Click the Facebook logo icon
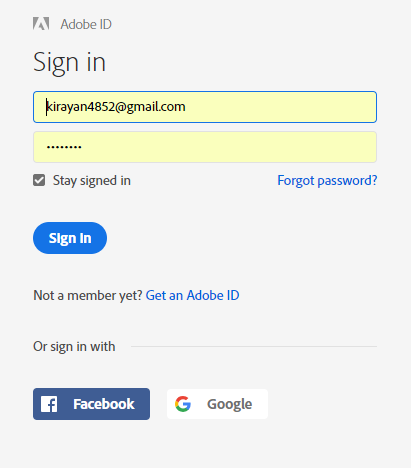 pyautogui.click(x=49, y=404)
